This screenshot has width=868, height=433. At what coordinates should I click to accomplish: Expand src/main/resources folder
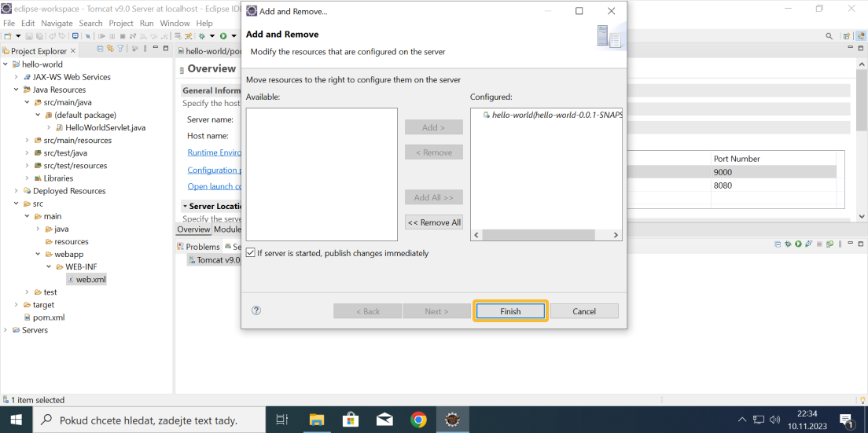click(27, 141)
